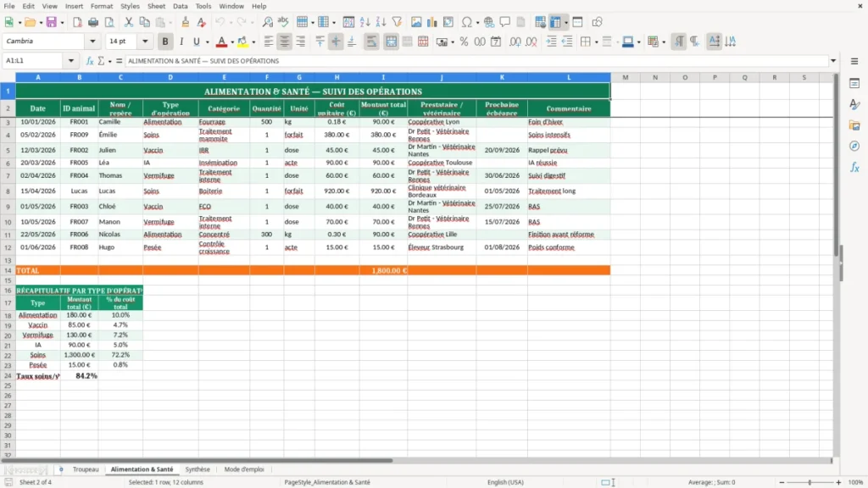Image resolution: width=868 pixels, height=488 pixels.
Task: Click the Copy icon
Action: point(144,22)
